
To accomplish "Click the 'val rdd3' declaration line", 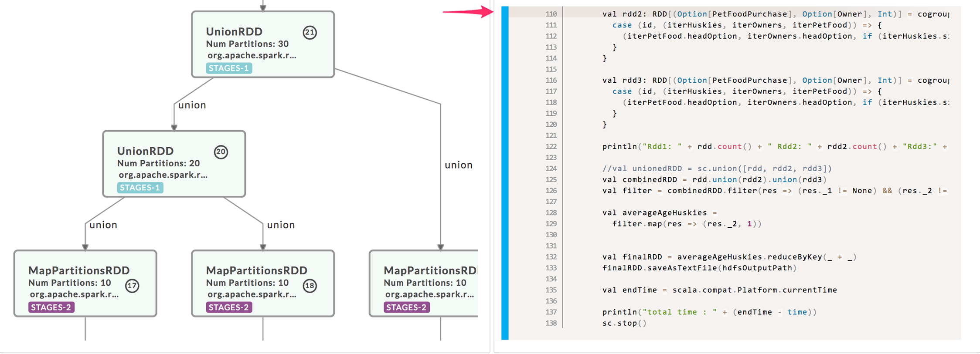I will click(x=776, y=80).
